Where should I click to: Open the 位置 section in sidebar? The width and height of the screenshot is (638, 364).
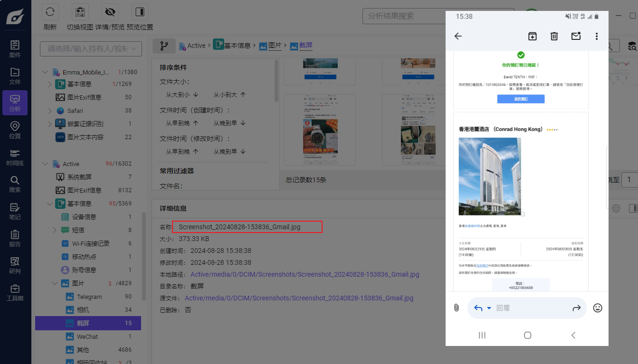(15, 130)
